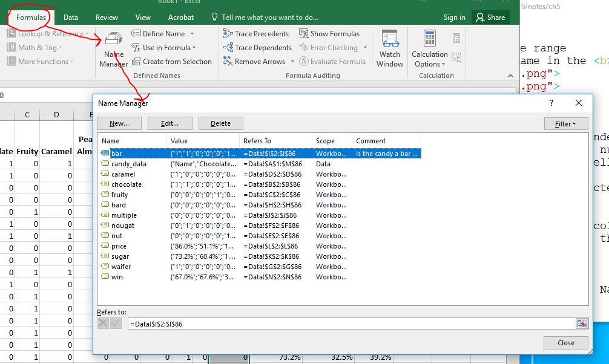
Task: Click Create from Selection icon
Action: pyautogui.click(x=136, y=62)
